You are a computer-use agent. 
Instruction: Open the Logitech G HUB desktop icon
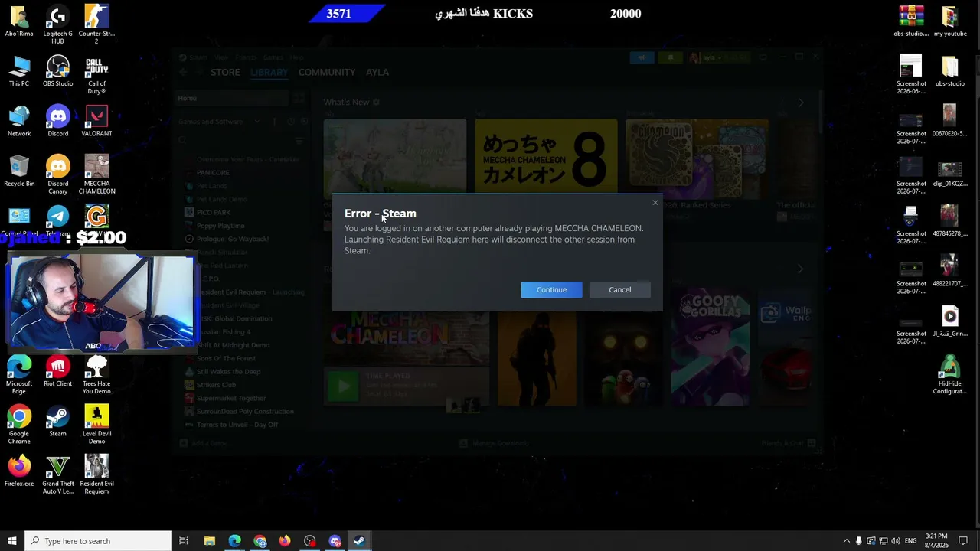[x=57, y=25]
